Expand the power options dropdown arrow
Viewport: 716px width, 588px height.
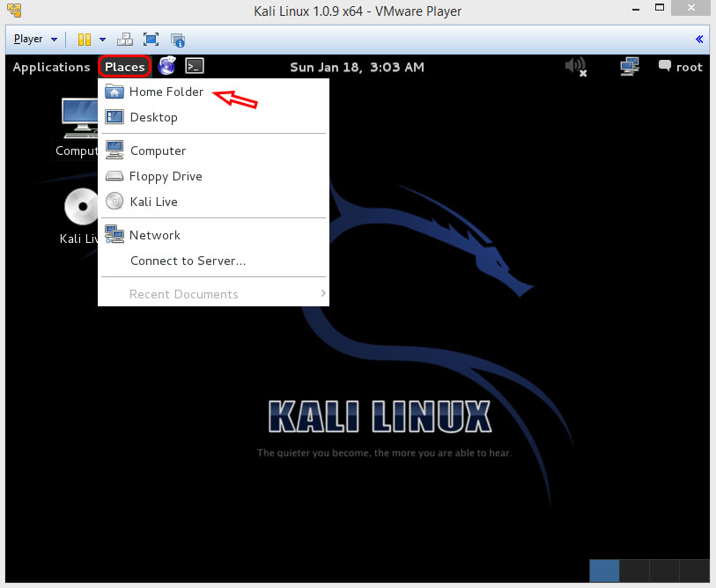[103, 40]
